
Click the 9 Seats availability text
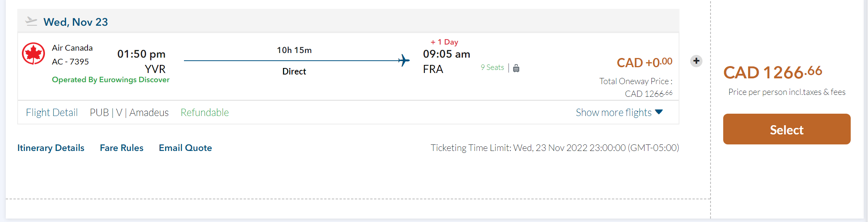pos(492,68)
